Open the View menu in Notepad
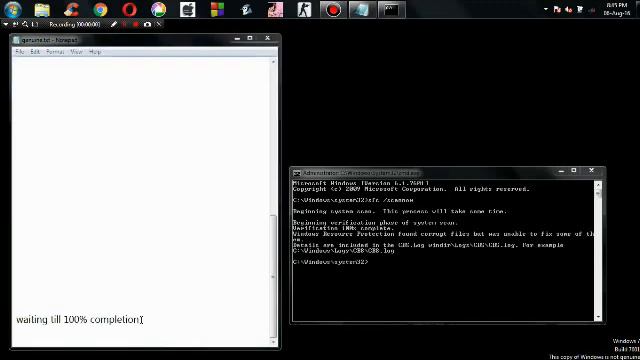 click(x=76, y=52)
